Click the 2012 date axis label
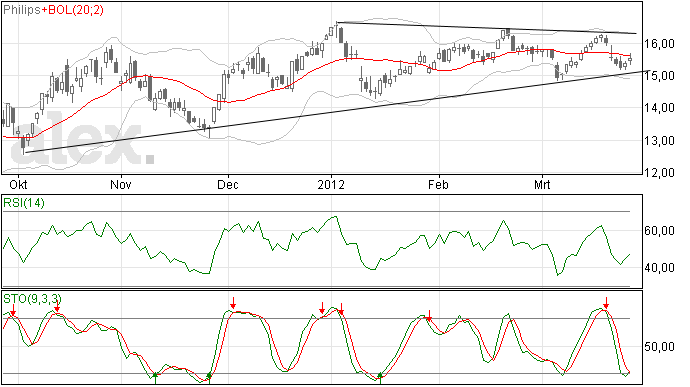Viewport: 690px width, 387px height. 331,184
